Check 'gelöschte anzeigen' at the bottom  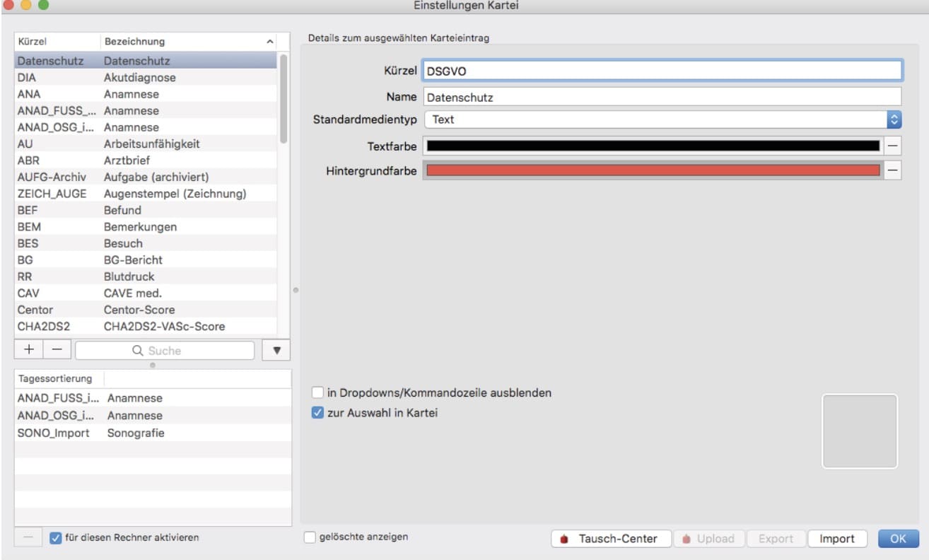[x=310, y=537]
